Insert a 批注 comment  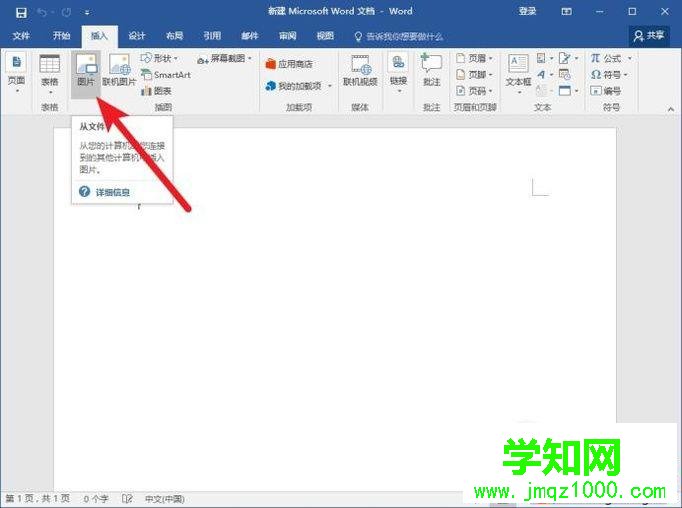[431, 70]
